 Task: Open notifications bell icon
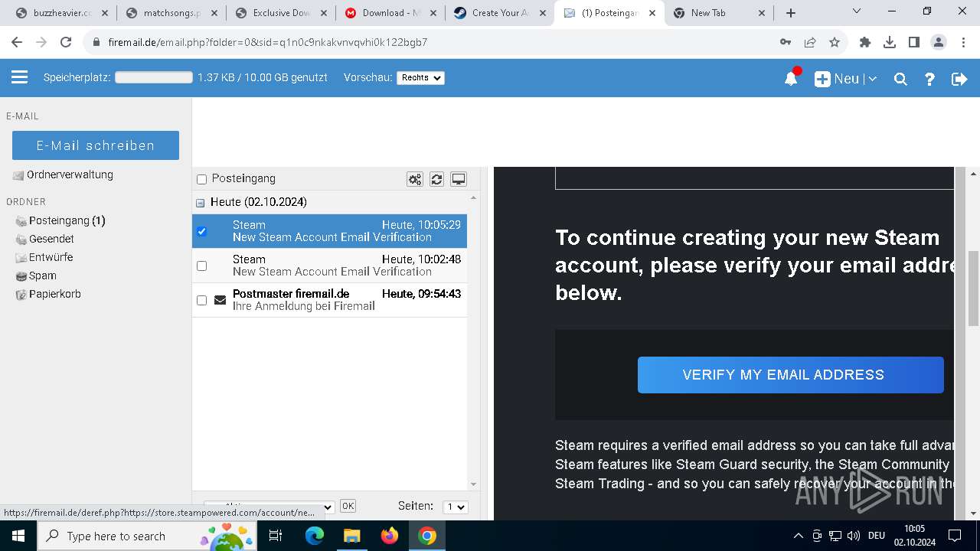tap(792, 78)
